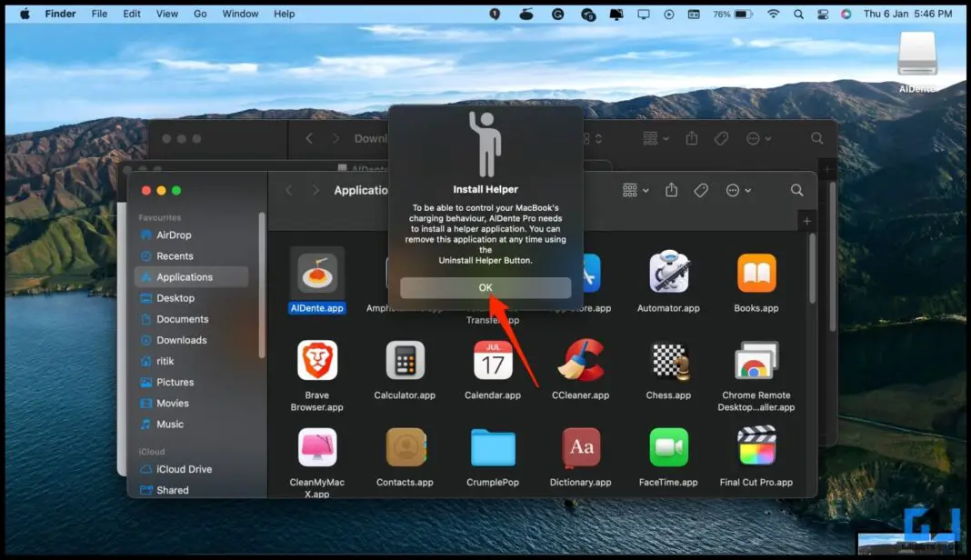Open Automator.app icon
The width and height of the screenshot is (971, 560).
[669, 273]
